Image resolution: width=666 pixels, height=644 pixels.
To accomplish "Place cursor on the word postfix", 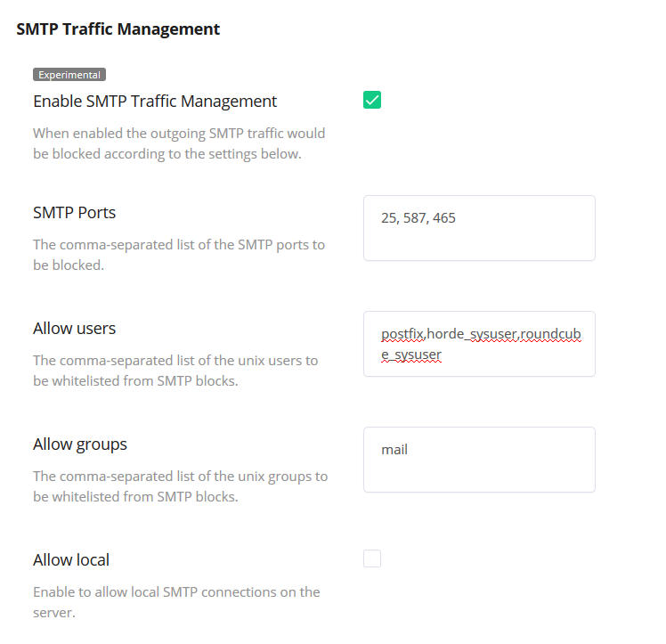I will point(402,335).
